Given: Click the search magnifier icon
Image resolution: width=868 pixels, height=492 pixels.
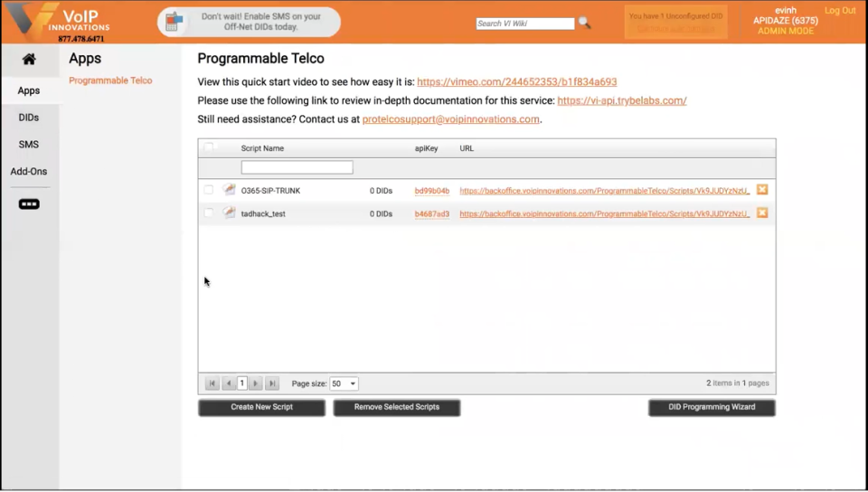Looking at the screenshot, I should click(584, 23).
